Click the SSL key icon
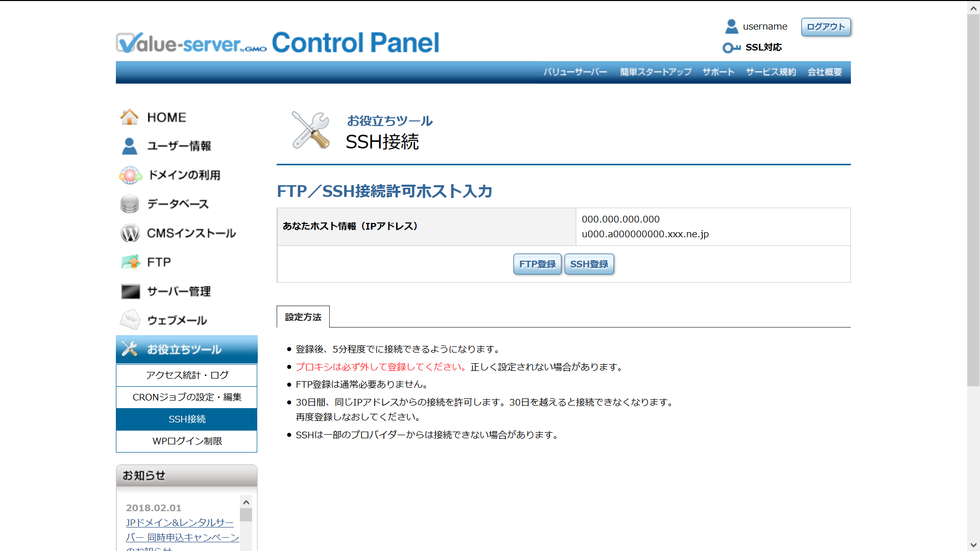Viewport: 980px width, 551px height. click(731, 47)
